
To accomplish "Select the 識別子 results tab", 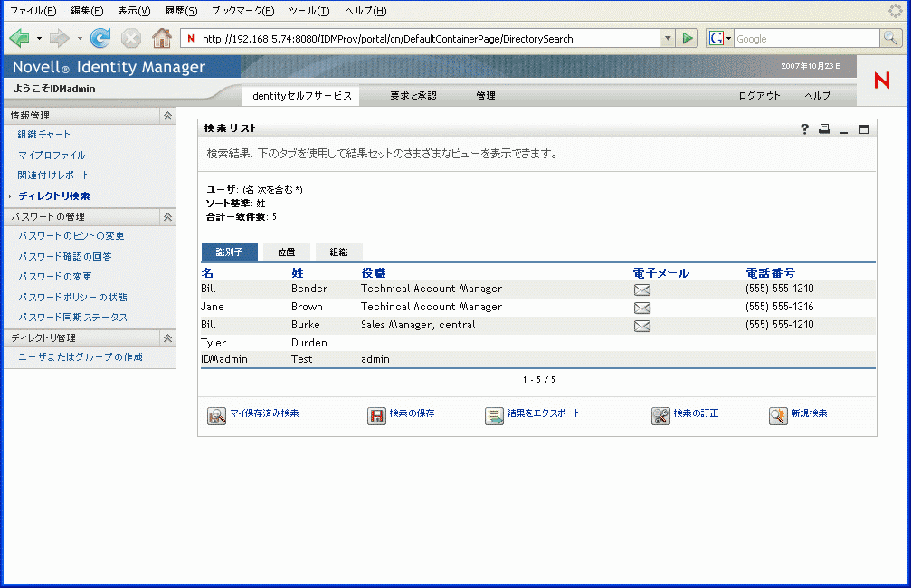I will pos(230,252).
